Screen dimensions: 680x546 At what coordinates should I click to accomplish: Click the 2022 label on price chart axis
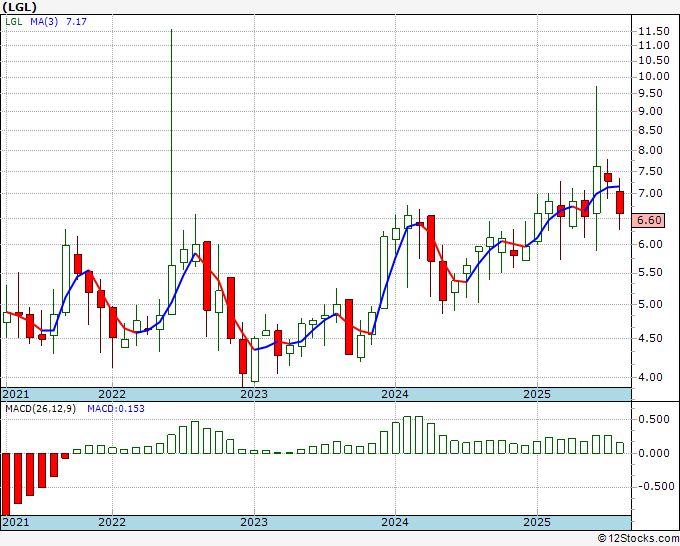112,394
